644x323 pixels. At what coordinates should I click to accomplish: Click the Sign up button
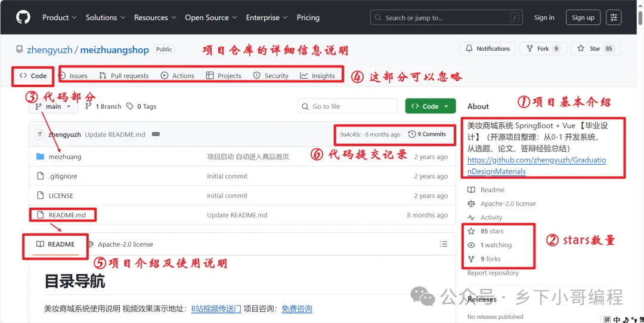pos(583,17)
